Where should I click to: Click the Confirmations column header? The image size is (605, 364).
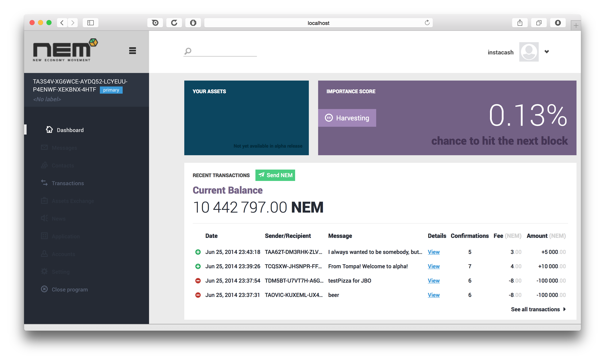tap(469, 236)
